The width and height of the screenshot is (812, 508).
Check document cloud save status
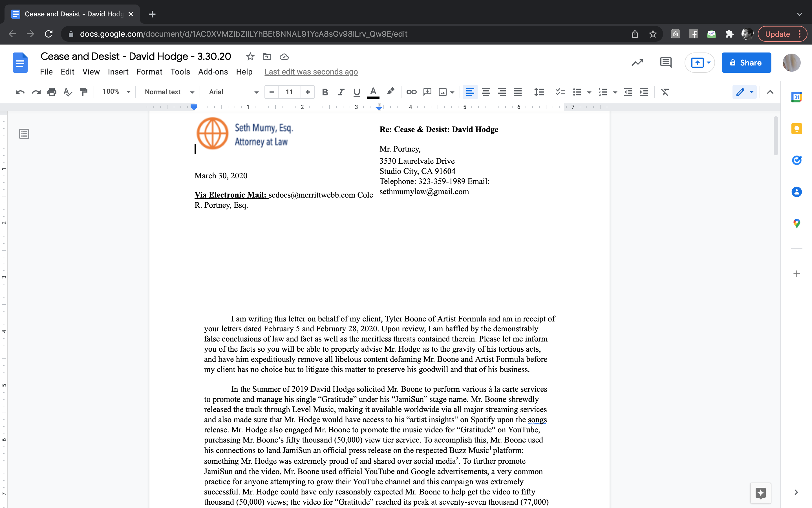pyautogui.click(x=284, y=56)
